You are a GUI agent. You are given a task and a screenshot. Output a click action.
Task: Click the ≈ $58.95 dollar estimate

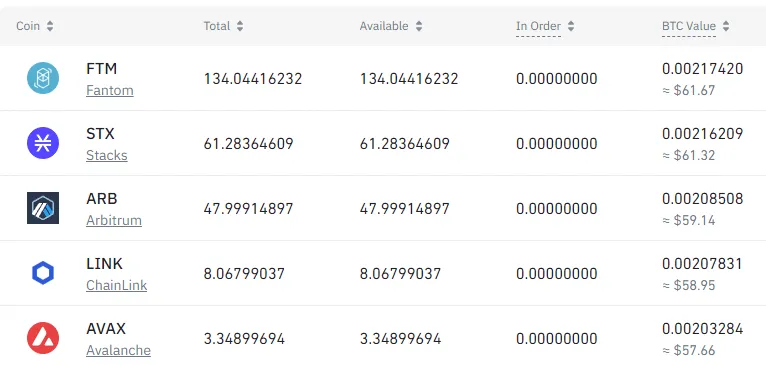point(688,285)
